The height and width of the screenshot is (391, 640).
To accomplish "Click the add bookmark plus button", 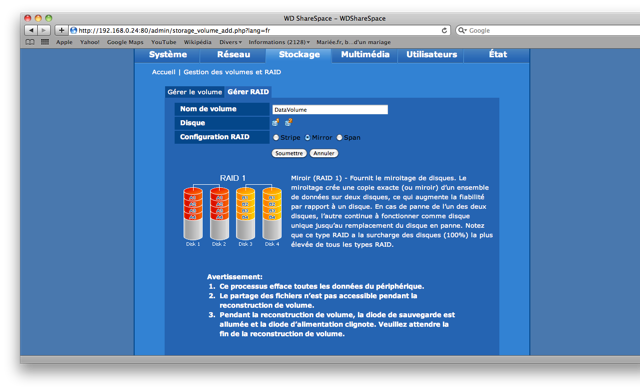I will 61,30.
